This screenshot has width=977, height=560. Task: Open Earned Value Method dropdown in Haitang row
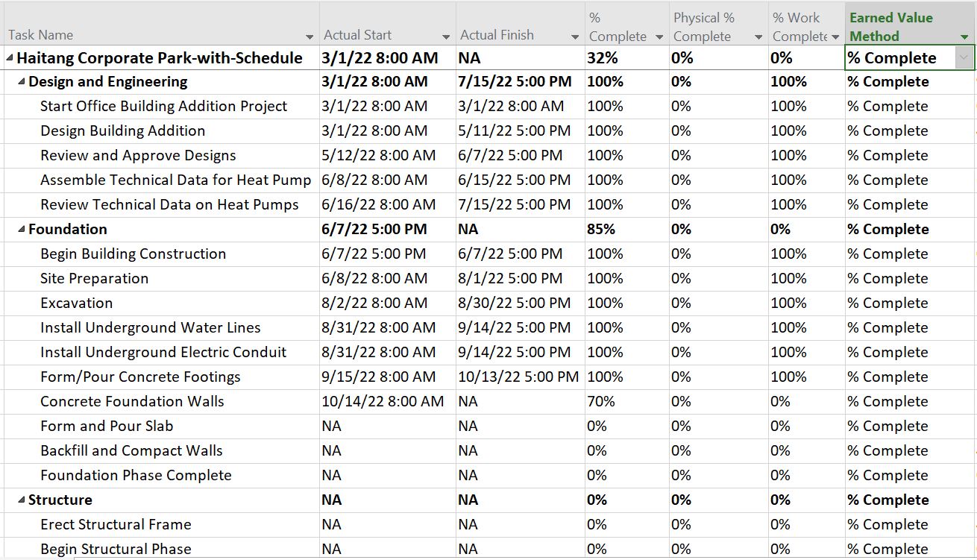964,57
